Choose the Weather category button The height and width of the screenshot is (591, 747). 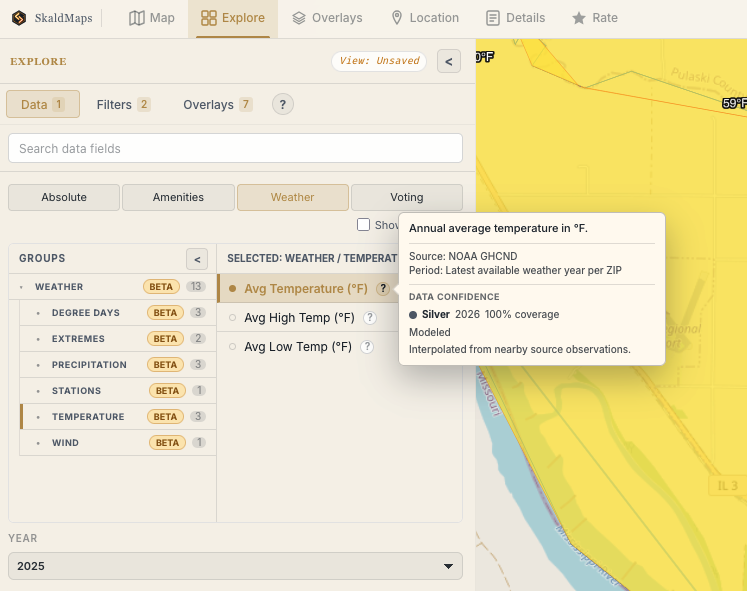point(293,197)
